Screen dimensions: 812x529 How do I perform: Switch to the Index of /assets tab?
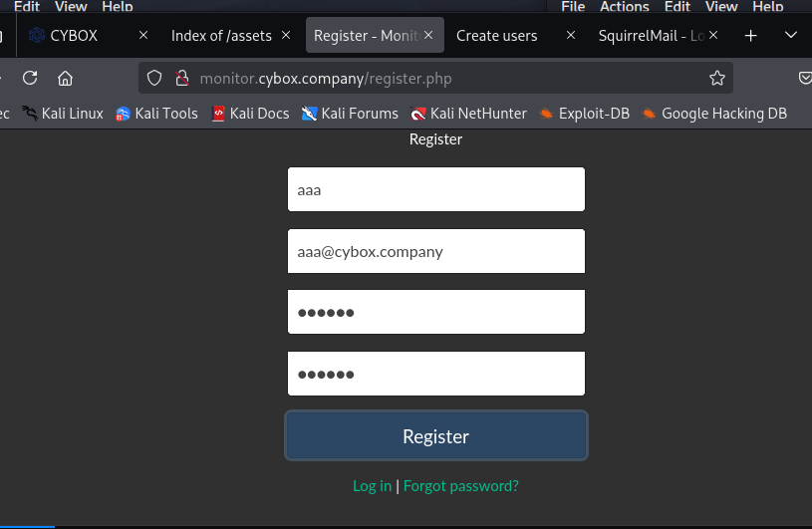(x=221, y=35)
